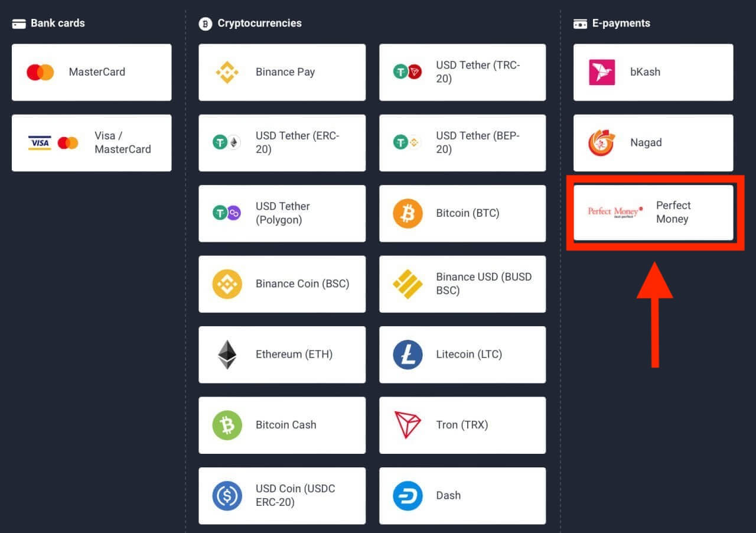Click the Bitcoin (BTC) orange logo icon

click(x=408, y=213)
